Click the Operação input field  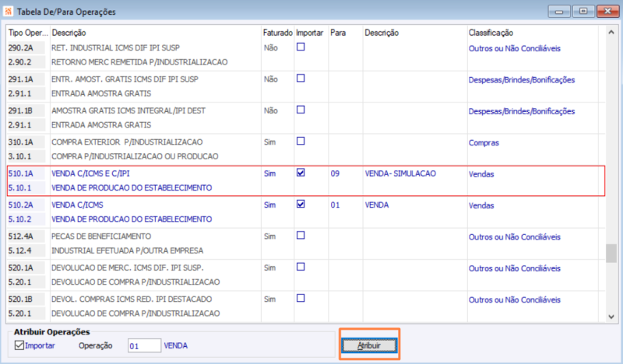click(144, 346)
